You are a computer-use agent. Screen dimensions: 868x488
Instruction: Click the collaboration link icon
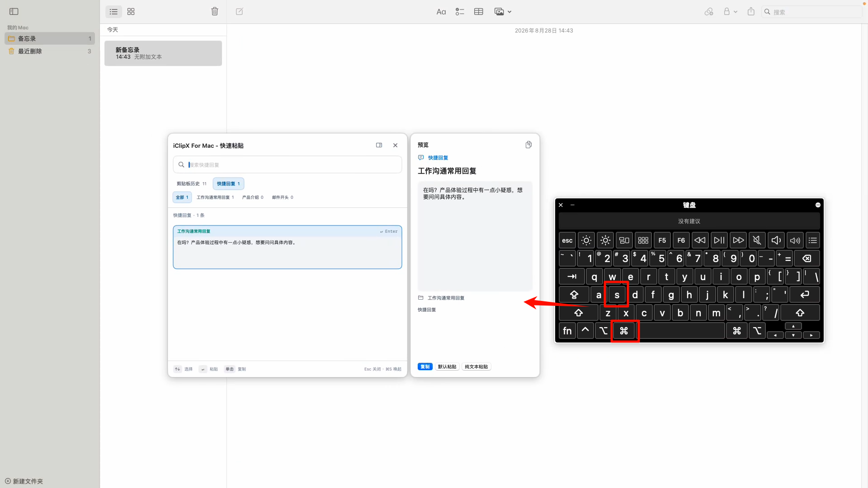click(709, 12)
